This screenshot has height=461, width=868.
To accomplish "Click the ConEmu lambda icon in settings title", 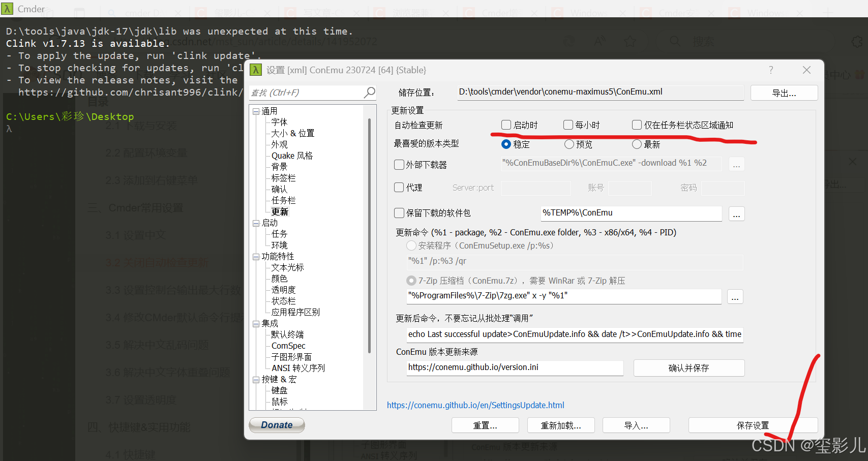I will [x=256, y=70].
